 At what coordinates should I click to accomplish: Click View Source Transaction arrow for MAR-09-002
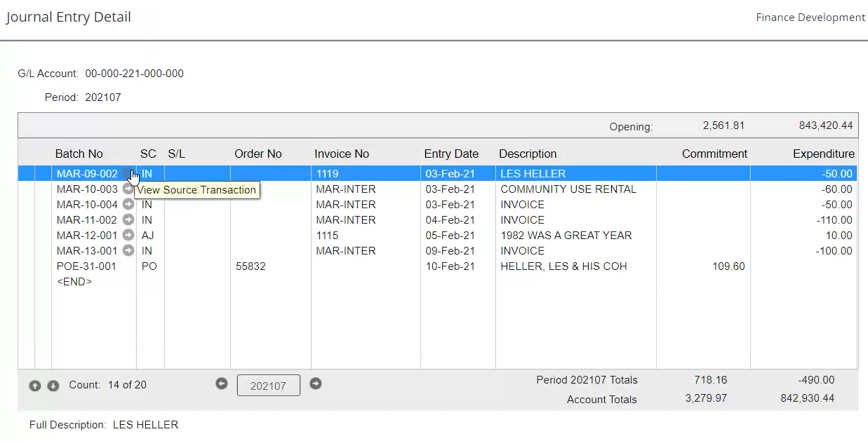[128, 173]
